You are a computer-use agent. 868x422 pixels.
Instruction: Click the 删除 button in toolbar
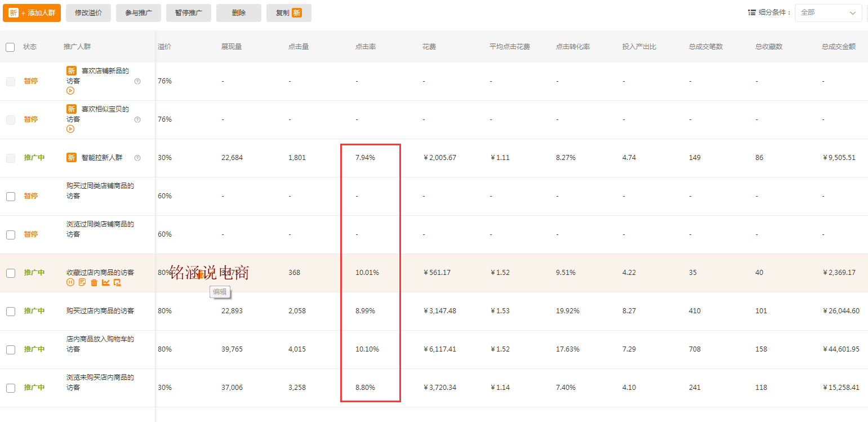239,12
